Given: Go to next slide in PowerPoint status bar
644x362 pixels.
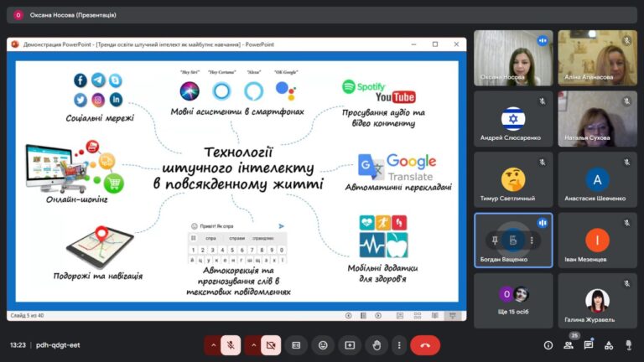Looking at the screenshot, I should coord(378,316).
